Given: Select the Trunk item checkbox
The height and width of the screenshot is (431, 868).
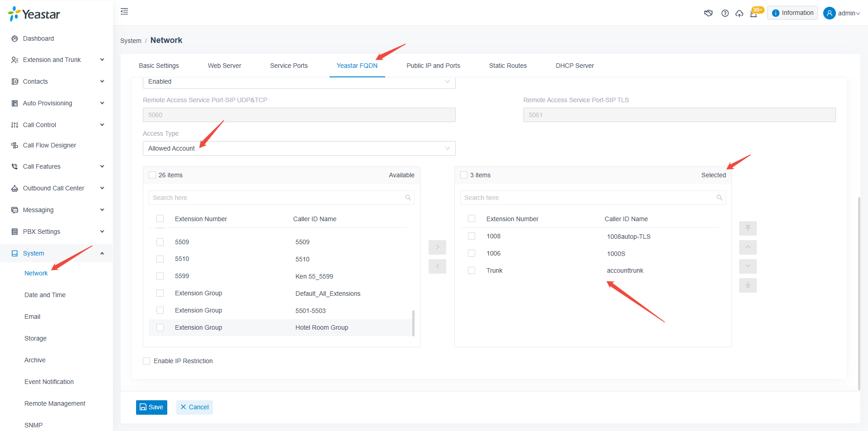Looking at the screenshot, I should [472, 270].
